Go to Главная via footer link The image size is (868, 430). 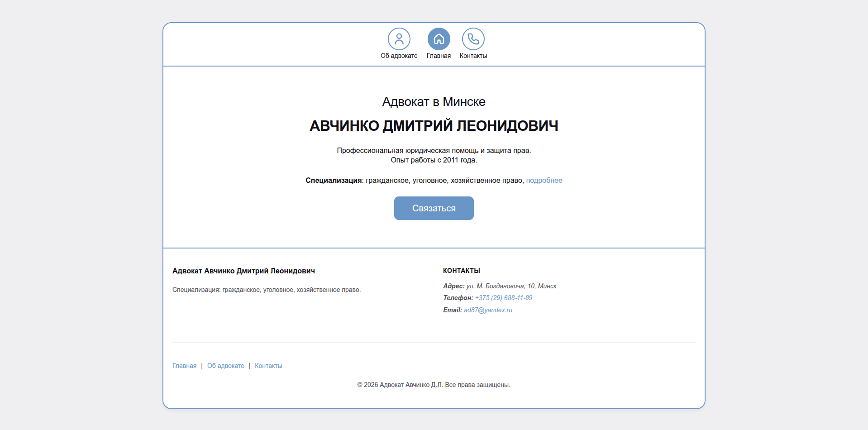184,366
